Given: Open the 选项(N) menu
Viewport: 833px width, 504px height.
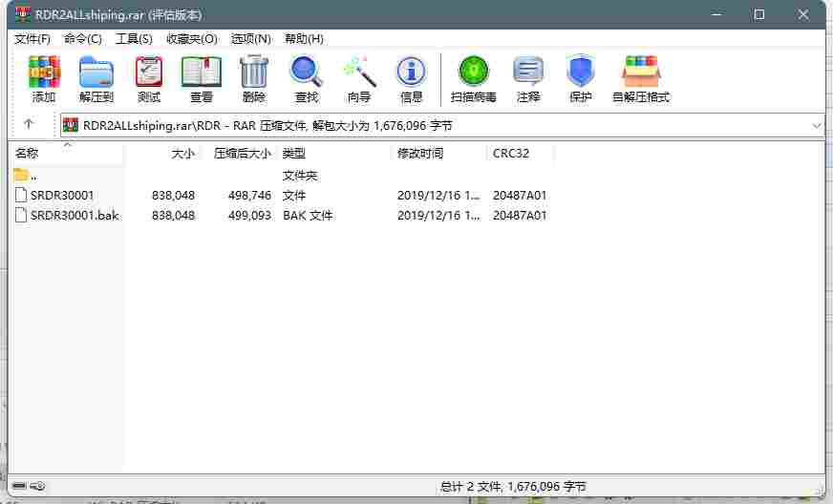Looking at the screenshot, I should pos(250,39).
